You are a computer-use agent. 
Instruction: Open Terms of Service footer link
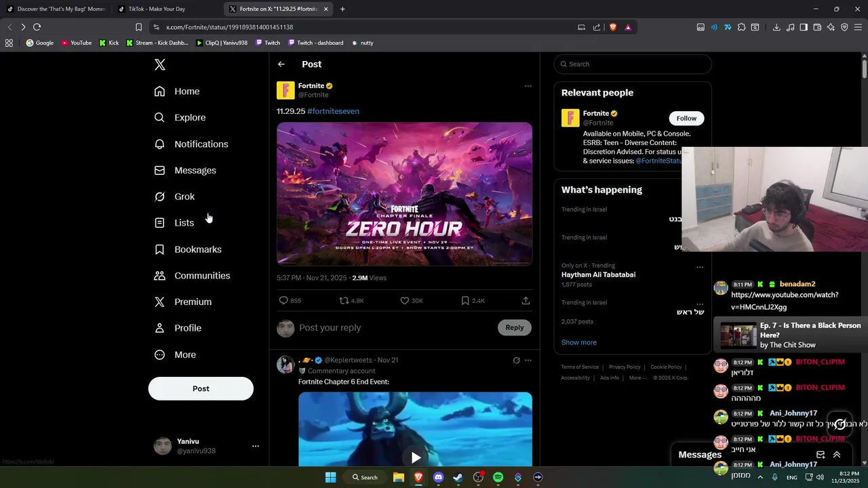[x=580, y=367]
